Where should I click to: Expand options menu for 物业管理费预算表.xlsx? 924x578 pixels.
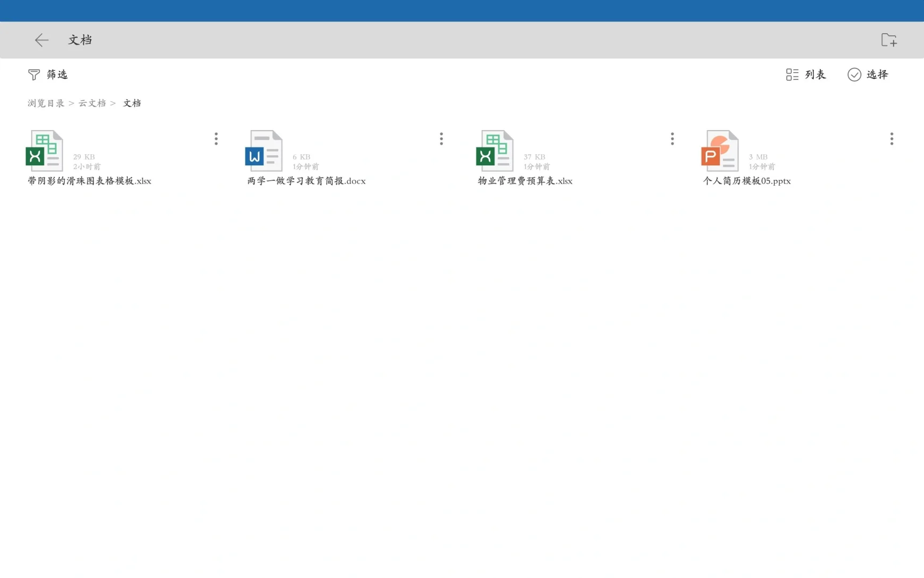(672, 139)
